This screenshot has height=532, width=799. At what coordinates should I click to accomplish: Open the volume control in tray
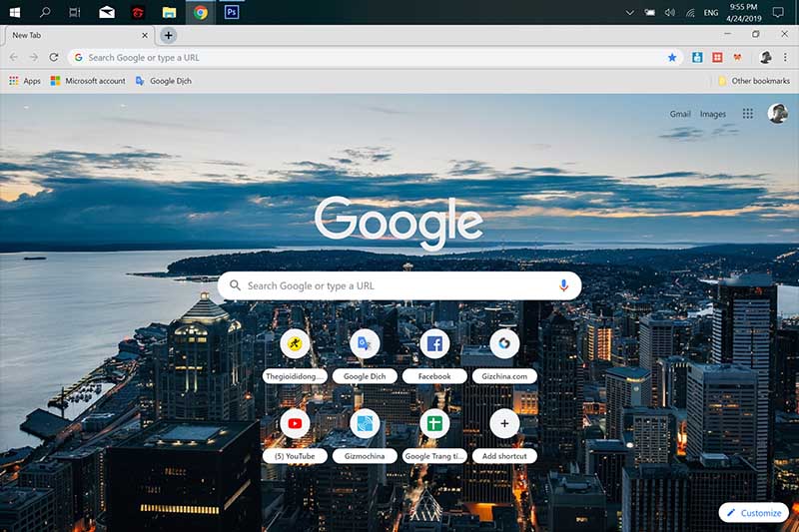click(x=669, y=13)
